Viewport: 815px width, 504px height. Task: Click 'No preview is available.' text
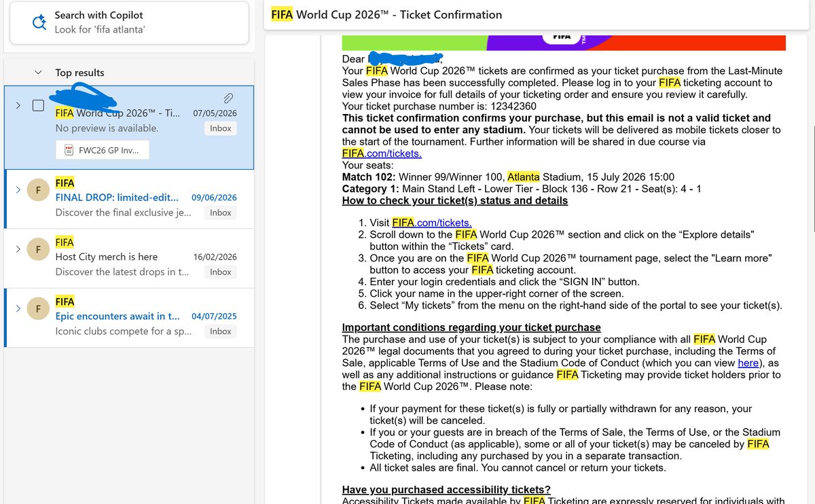click(x=107, y=128)
